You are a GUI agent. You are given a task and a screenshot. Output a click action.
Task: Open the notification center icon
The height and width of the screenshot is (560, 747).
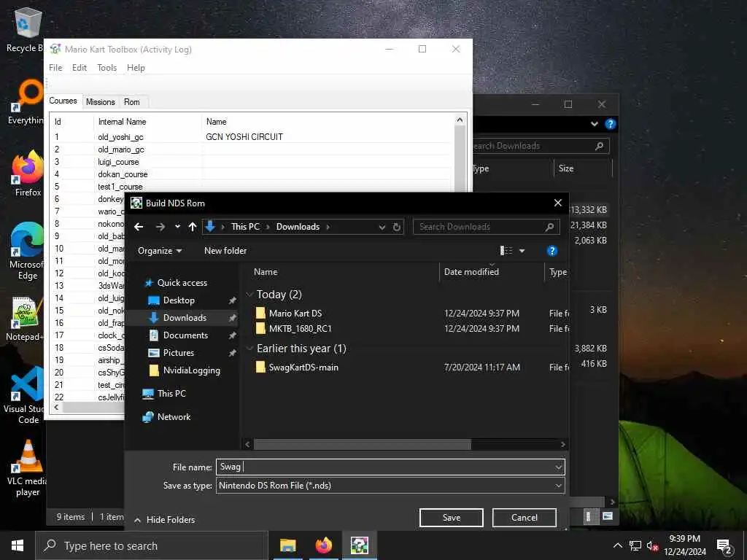click(724, 546)
